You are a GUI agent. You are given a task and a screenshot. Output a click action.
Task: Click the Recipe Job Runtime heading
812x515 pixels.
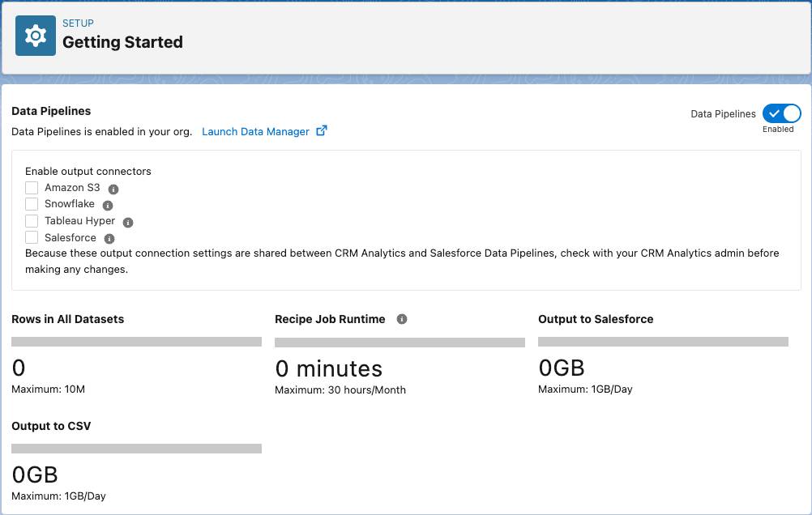[x=330, y=319]
